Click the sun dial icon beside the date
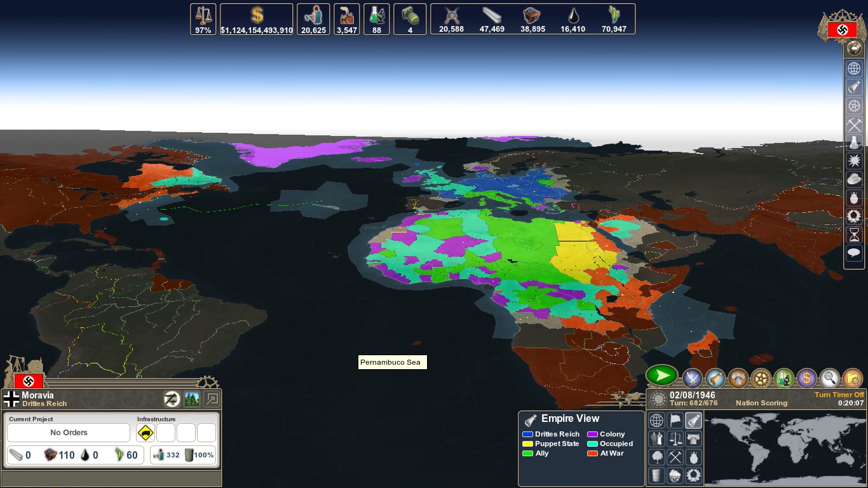 [658, 399]
